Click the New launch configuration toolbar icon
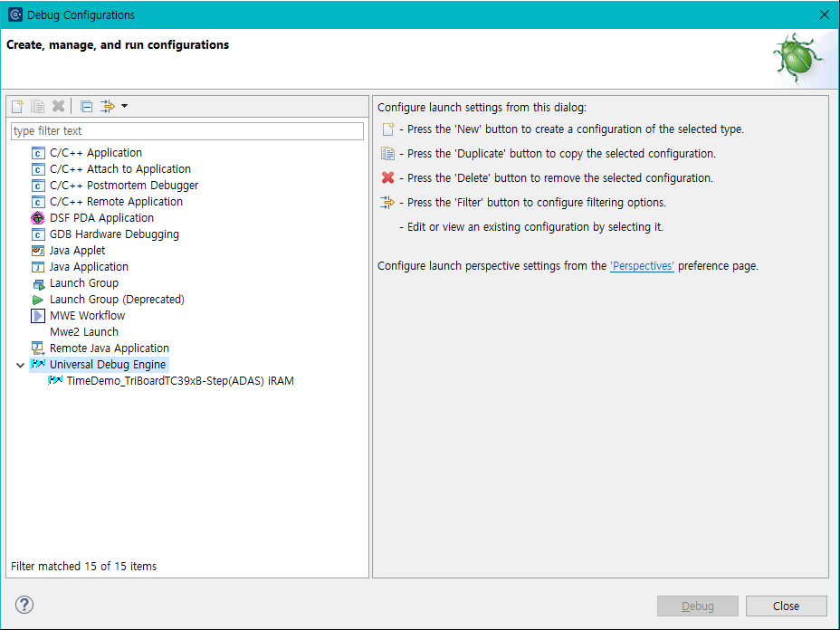Viewport: 840px width, 630px height. click(17, 106)
